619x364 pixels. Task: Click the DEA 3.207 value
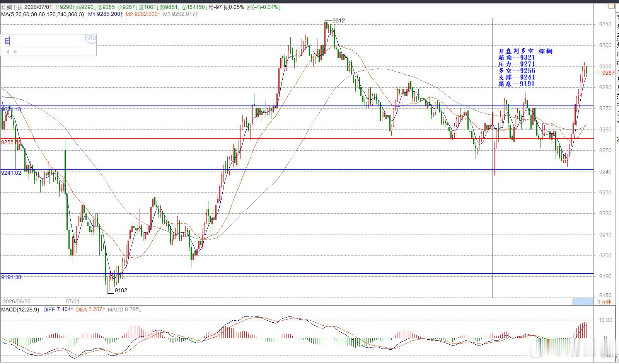(x=90, y=310)
